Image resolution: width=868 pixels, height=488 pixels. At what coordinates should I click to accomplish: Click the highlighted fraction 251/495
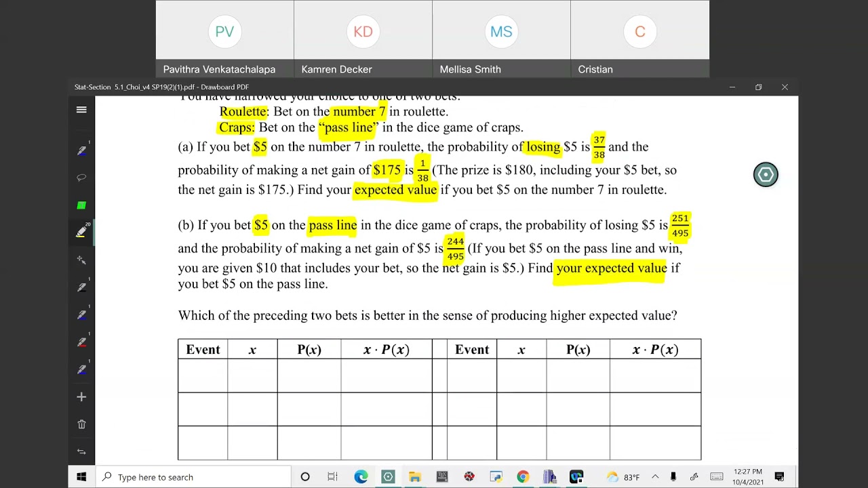tap(680, 226)
